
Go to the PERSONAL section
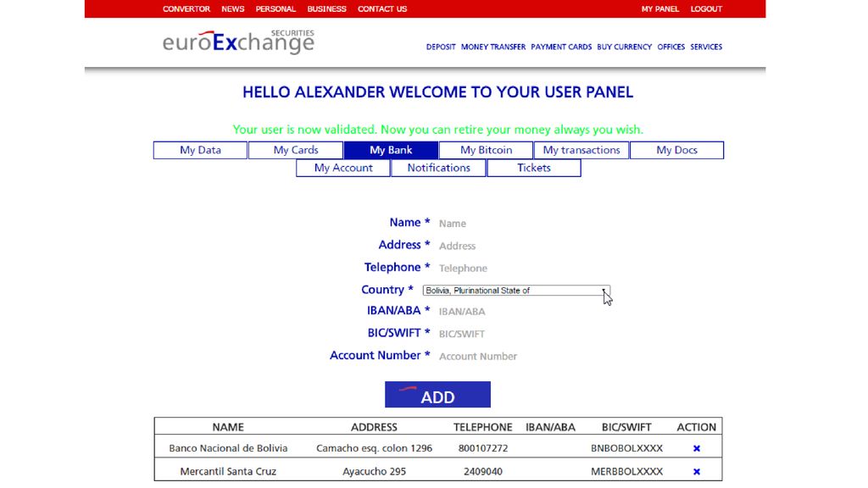click(275, 8)
